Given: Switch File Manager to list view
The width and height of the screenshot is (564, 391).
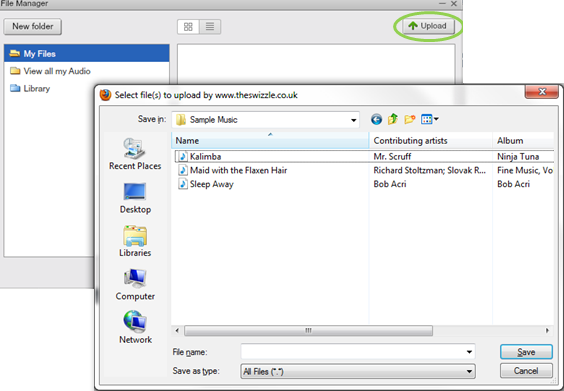Looking at the screenshot, I should click(x=210, y=27).
